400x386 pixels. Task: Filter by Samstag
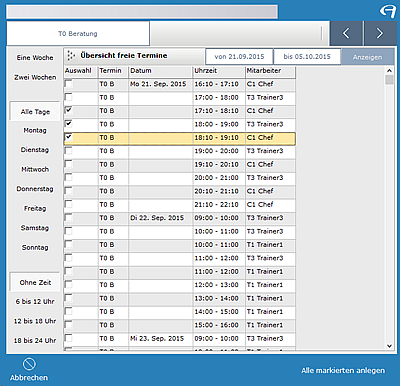click(x=35, y=228)
